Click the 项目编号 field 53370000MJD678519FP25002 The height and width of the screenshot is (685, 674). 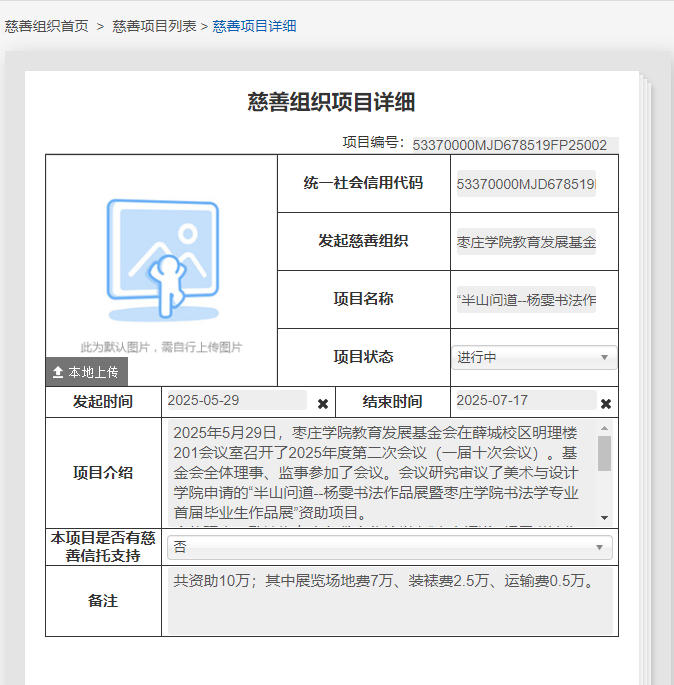pos(515,145)
